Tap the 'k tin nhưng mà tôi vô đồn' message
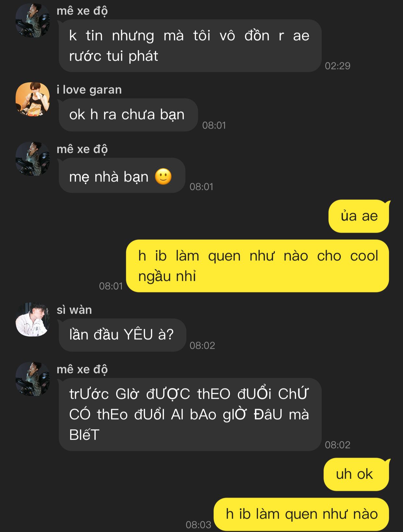Image resolution: width=403 pixels, height=532 pixels. pyautogui.click(x=190, y=46)
